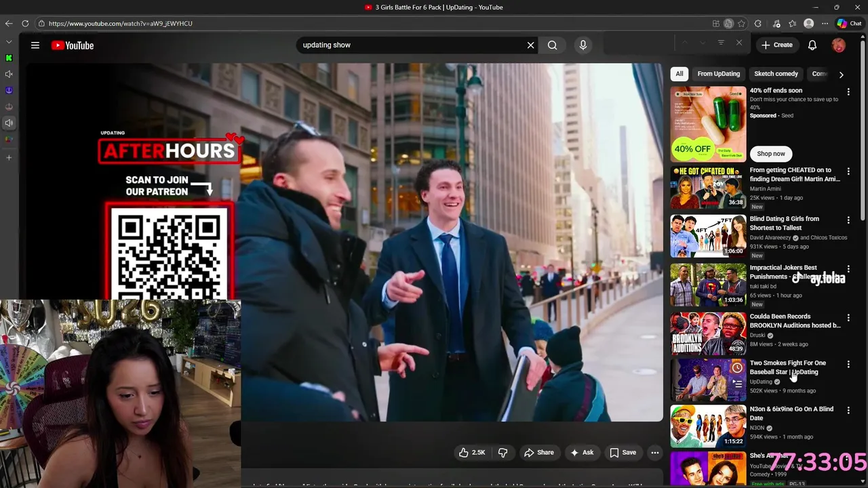Image resolution: width=868 pixels, height=488 pixels.
Task: Open Impractical Jokers Best Punishments thumbnail
Action: tap(708, 285)
